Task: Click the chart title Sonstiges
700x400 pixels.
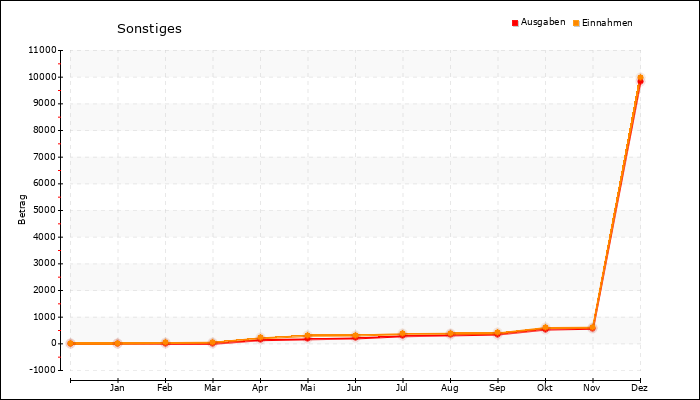Action: point(149,28)
